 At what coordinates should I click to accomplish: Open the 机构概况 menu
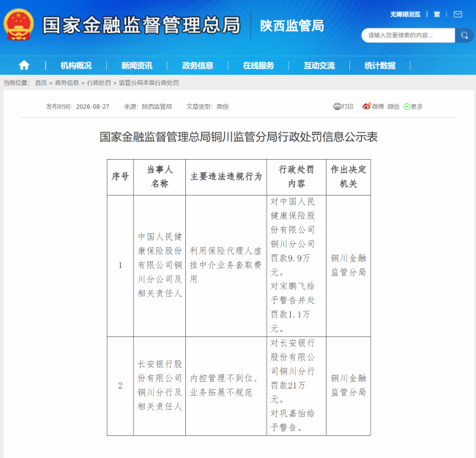tap(76, 66)
